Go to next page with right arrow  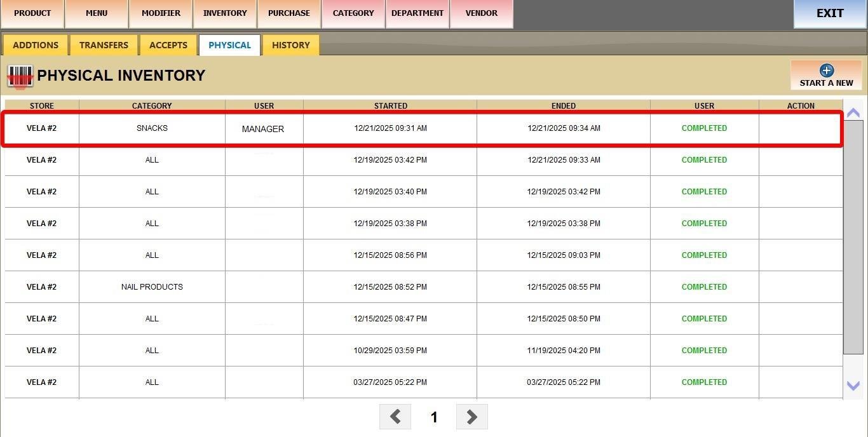click(x=471, y=417)
